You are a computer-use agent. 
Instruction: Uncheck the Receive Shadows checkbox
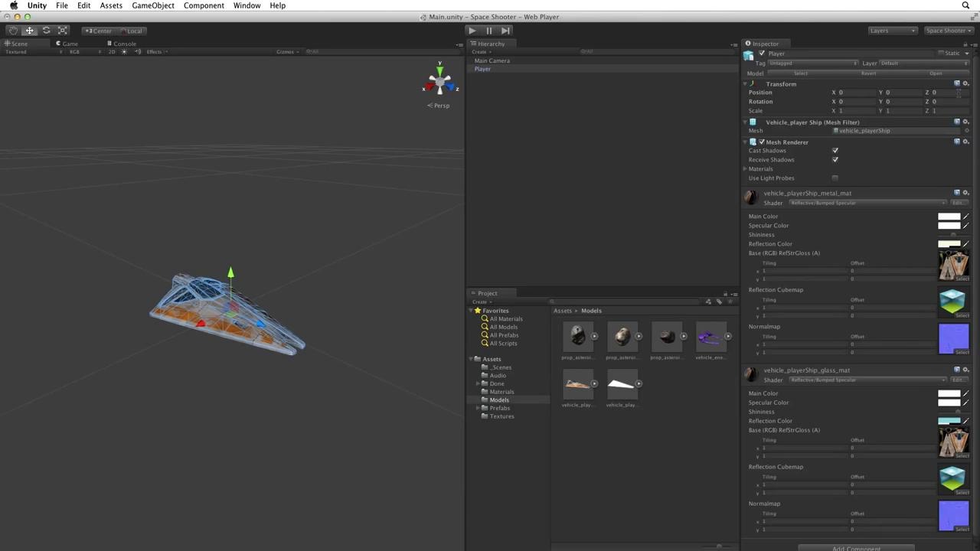[835, 160]
